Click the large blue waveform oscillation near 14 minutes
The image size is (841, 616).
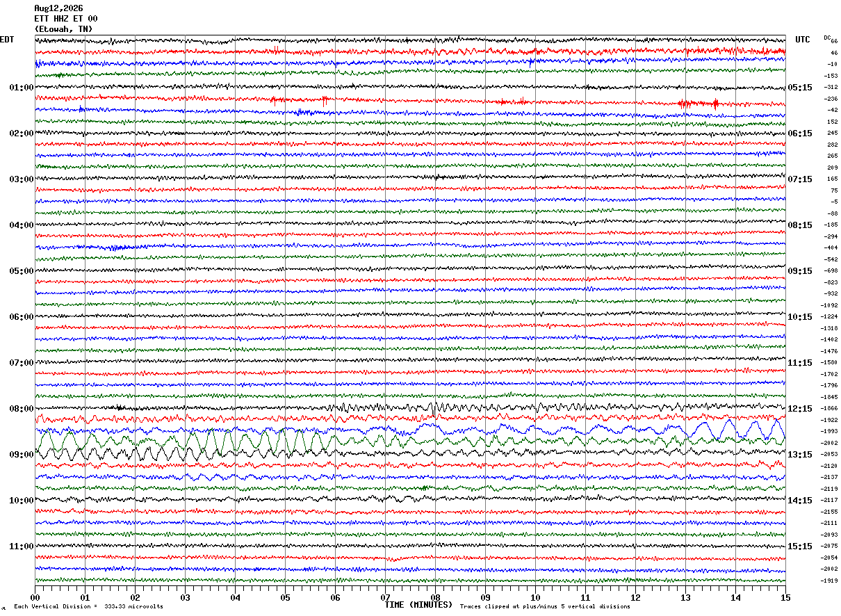click(x=728, y=430)
